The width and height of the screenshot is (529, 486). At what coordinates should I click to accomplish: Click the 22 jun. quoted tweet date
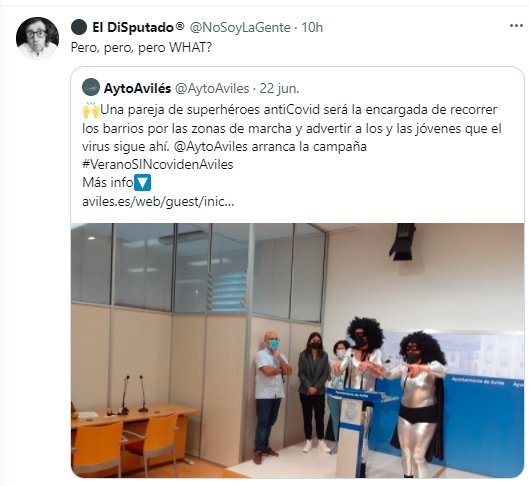click(x=279, y=88)
